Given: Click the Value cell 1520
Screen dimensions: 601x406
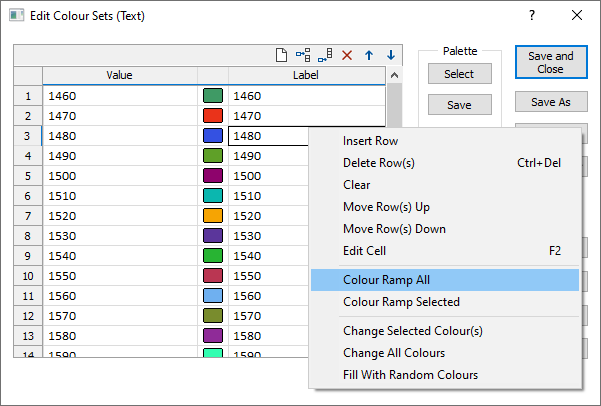Looking at the screenshot, I should point(120,216).
